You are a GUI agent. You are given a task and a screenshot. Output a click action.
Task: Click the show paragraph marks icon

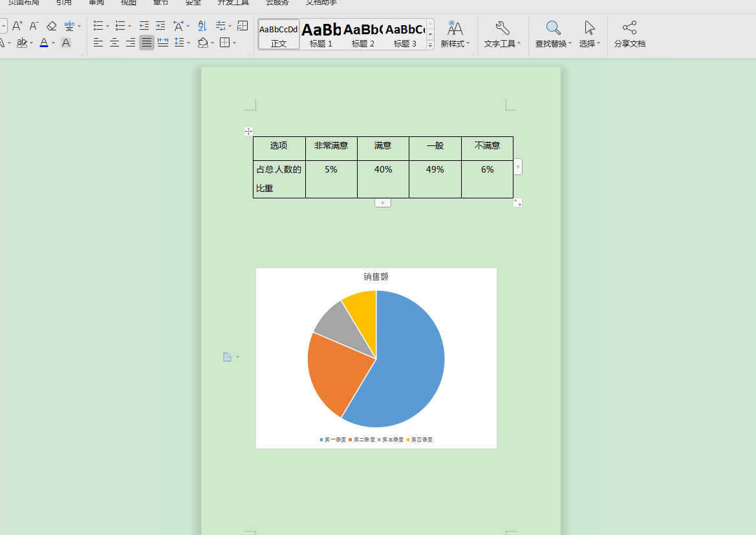tap(221, 25)
